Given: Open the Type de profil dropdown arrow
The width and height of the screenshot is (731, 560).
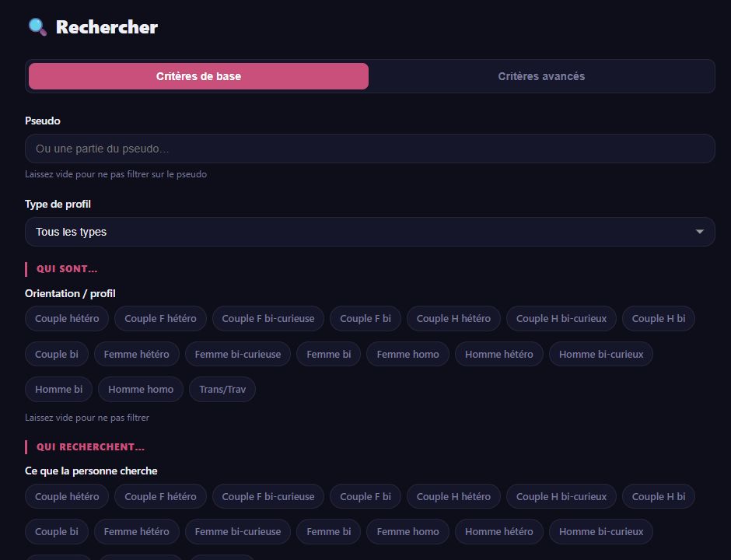Looking at the screenshot, I should tap(699, 232).
